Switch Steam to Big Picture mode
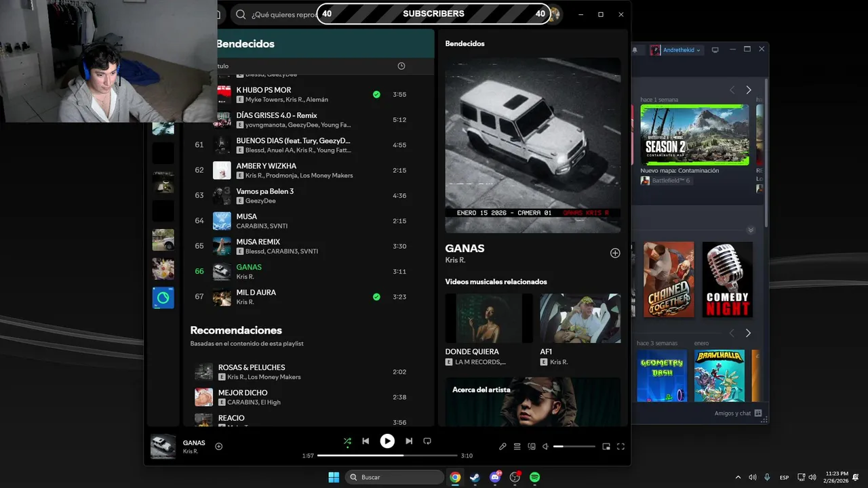The height and width of the screenshot is (488, 868). point(715,50)
